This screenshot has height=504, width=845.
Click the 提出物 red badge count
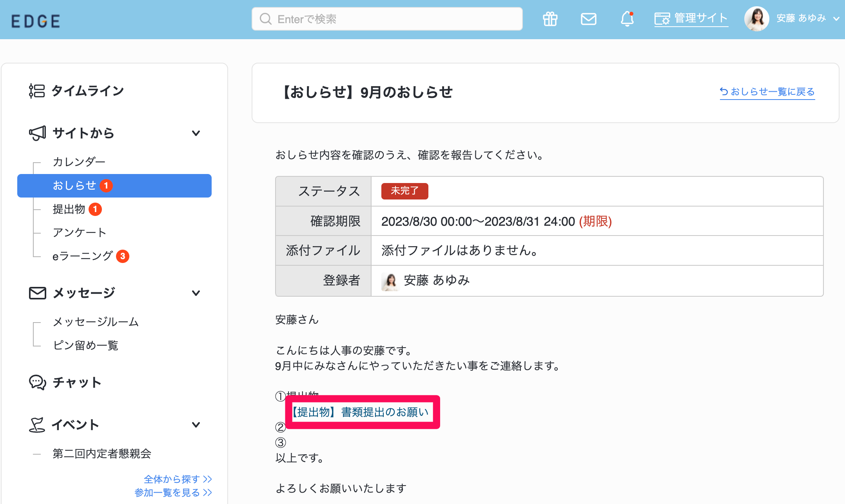point(95,209)
